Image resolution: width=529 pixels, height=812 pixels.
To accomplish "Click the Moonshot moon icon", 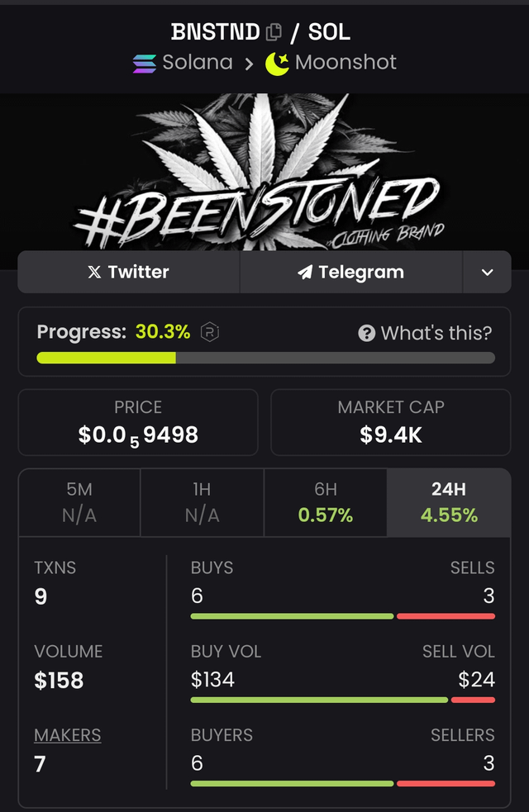I will tap(277, 63).
